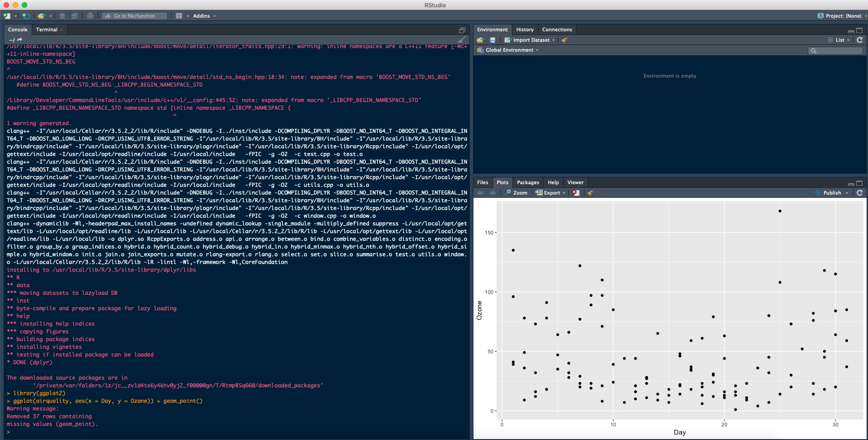The image size is (868, 440).
Task: Open the Help tab
Action: [553, 182]
